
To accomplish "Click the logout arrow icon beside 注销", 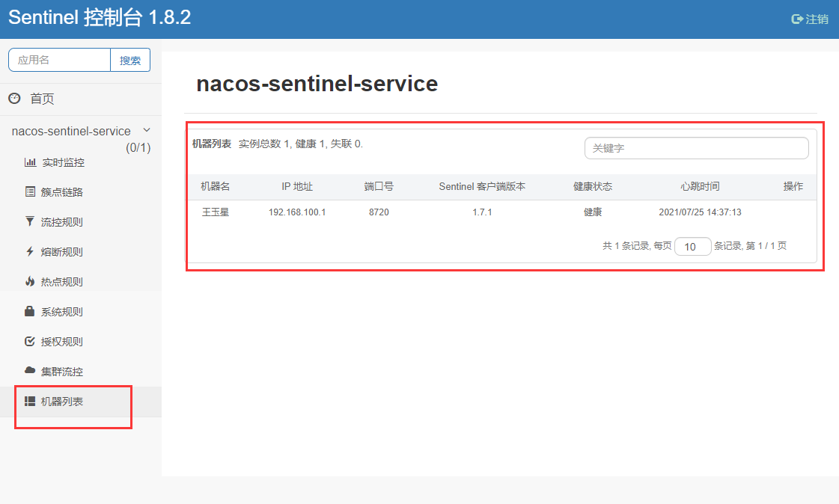I will pos(797,19).
